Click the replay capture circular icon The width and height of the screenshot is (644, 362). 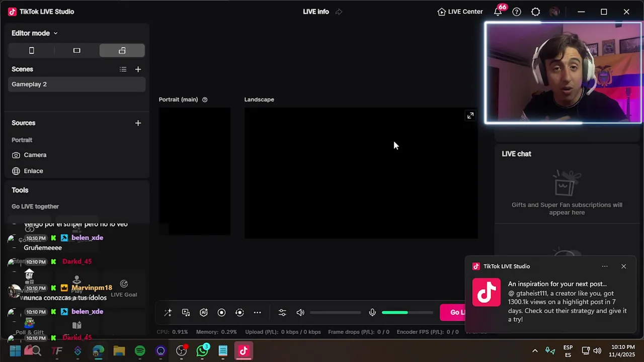[x=239, y=313]
